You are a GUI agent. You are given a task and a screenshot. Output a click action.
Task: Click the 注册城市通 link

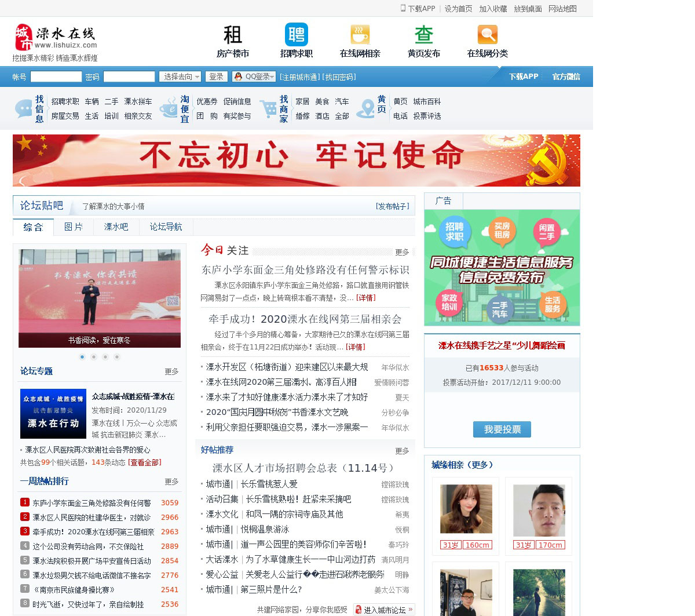click(x=299, y=77)
